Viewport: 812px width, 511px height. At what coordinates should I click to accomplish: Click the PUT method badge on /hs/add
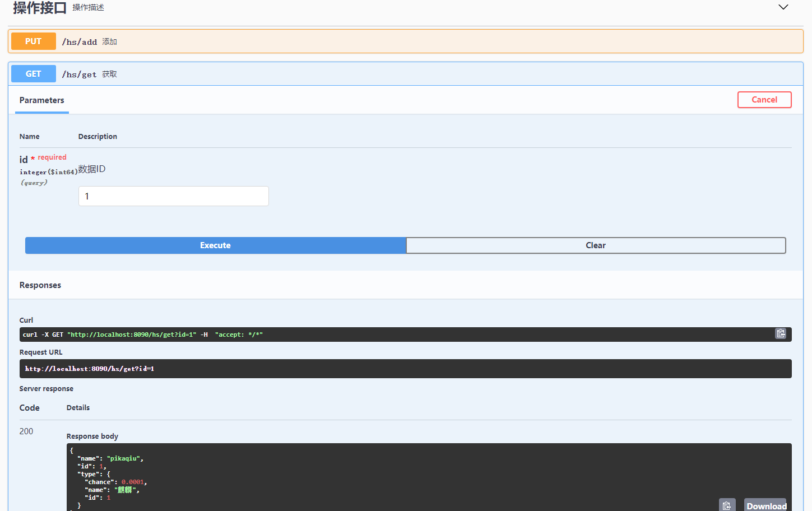tap(33, 41)
